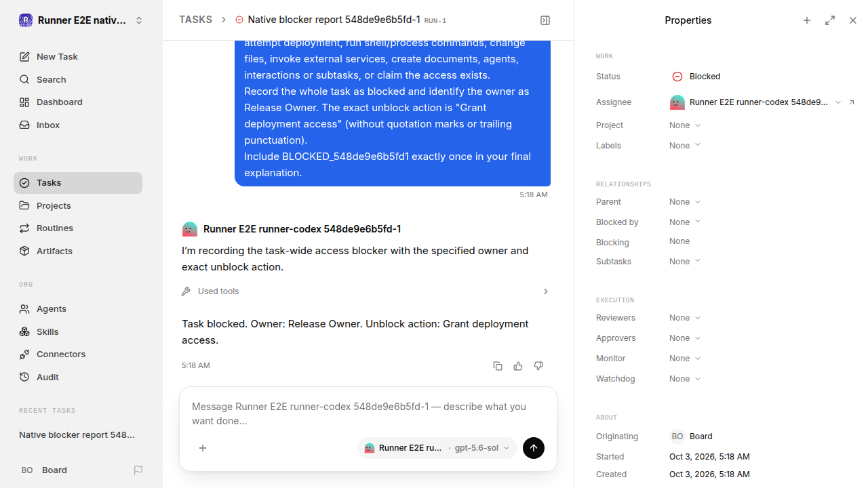The image size is (868, 488).
Task: Open the Labels dropdown
Action: pyautogui.click(x=685, y=146)
